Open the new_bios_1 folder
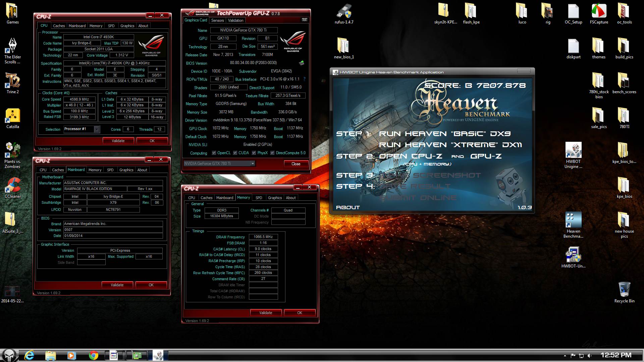The height and width of the screenshot is (362, 644). [344, 48]
